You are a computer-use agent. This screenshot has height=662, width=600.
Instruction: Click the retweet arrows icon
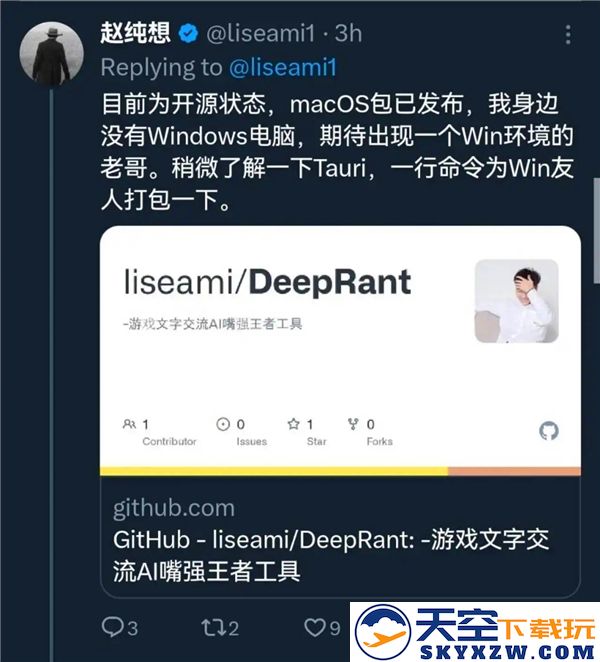click(x=211, y=627)
